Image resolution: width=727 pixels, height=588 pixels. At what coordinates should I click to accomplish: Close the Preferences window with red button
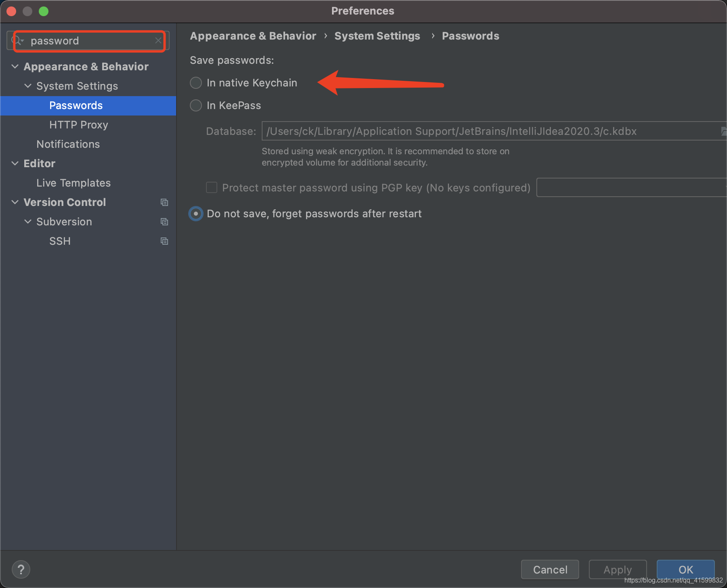[x=11, y=11]
